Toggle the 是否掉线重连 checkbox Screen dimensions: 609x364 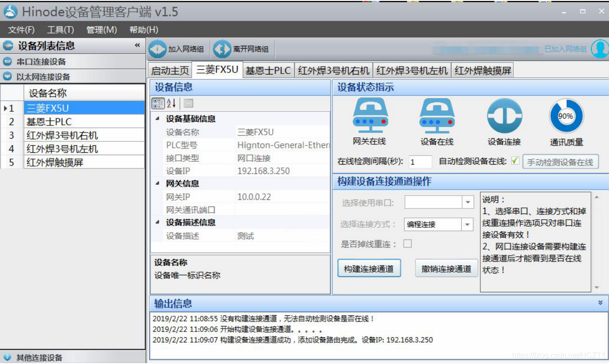coord(407,244)
